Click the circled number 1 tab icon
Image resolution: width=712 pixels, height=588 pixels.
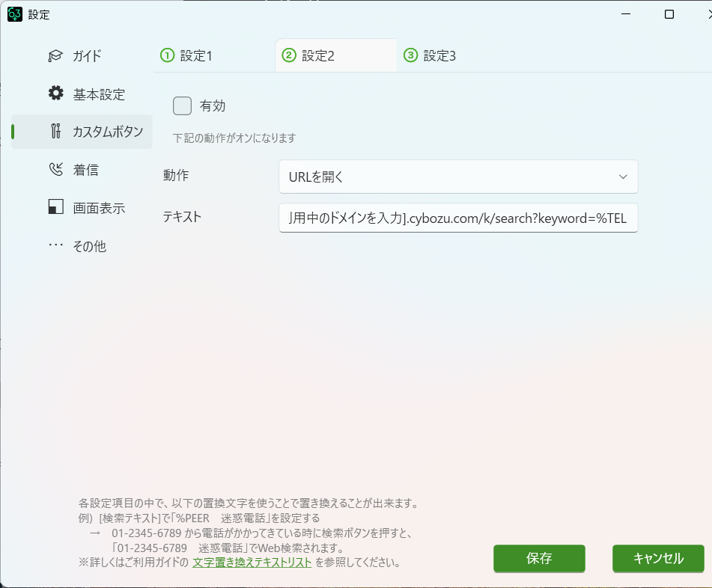tap(167, 55)
